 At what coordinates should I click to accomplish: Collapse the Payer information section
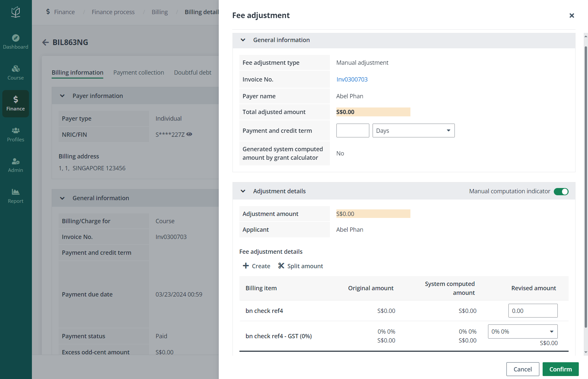62,96
